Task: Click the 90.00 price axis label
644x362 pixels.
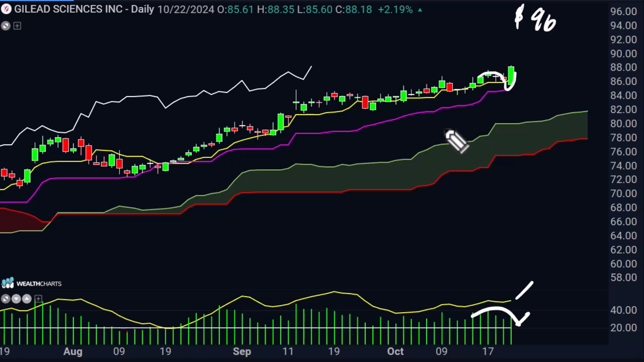Action: [x=624, y=54]
